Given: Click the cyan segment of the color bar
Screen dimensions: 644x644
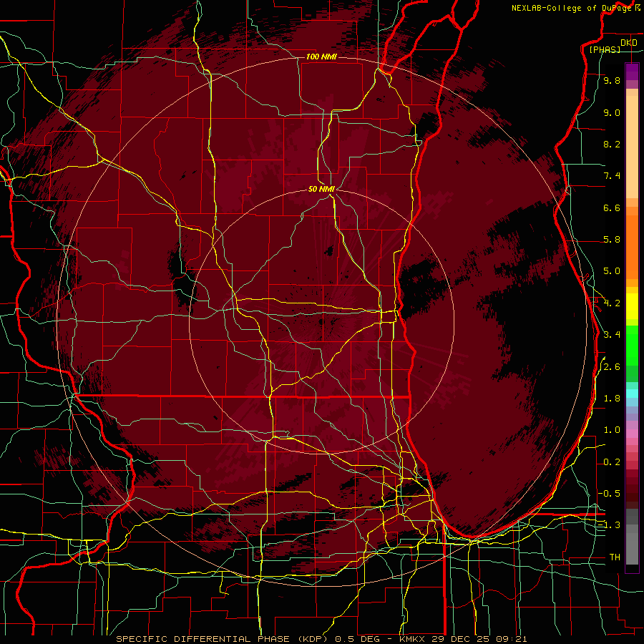Looking at the screenshot, I should tap(632, 394).
